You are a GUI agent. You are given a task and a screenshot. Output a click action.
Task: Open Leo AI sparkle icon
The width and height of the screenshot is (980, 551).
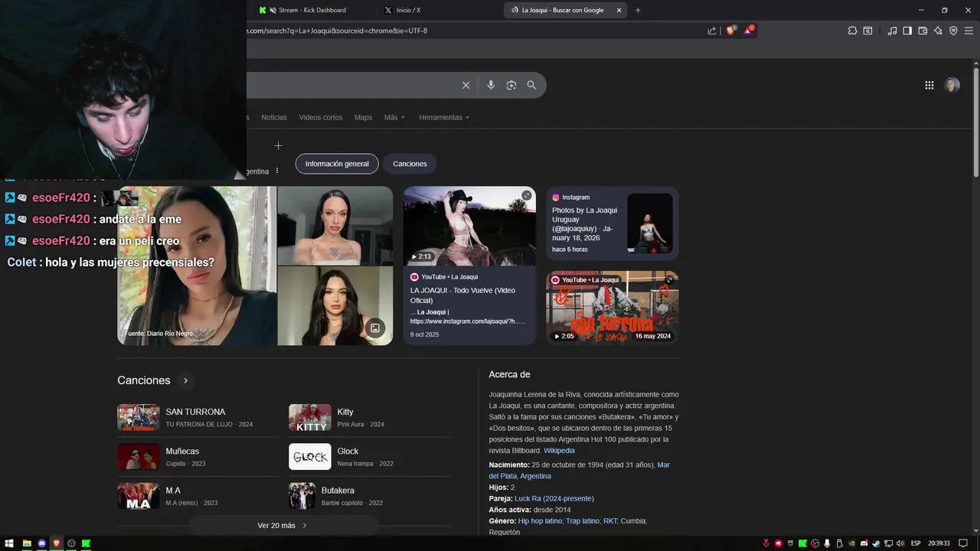pyautogui.click(x=938, y=31)
